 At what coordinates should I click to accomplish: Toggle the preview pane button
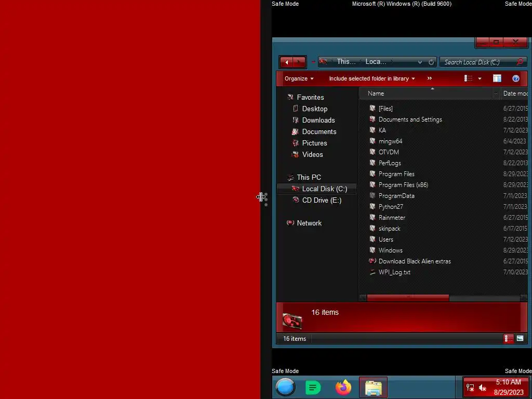point(497,78)
